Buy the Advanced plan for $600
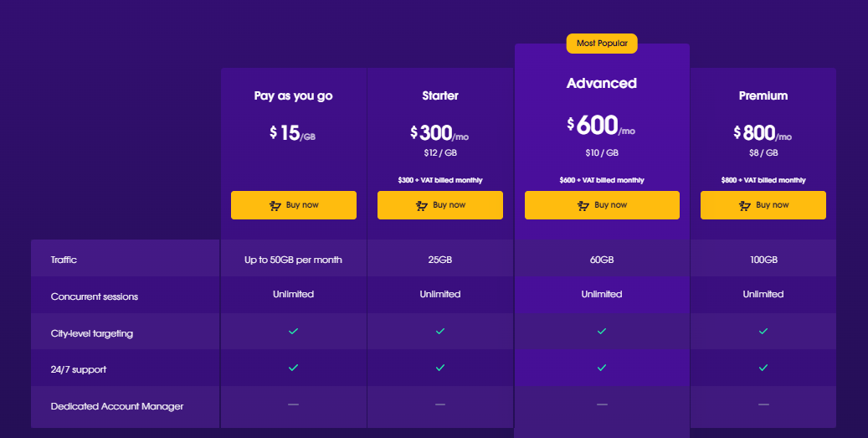Screen dimensions: 868x438 602,205
